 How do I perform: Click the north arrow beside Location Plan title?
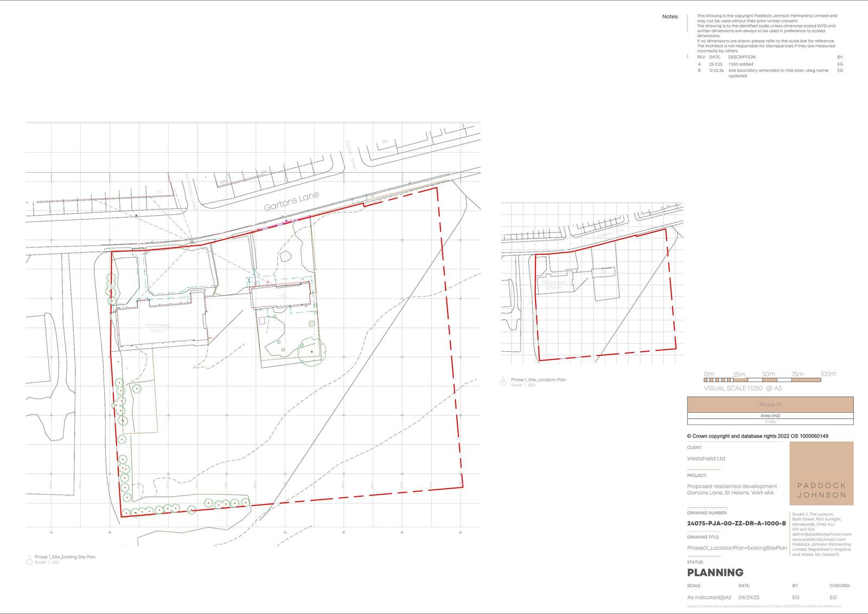coord(503,382)
